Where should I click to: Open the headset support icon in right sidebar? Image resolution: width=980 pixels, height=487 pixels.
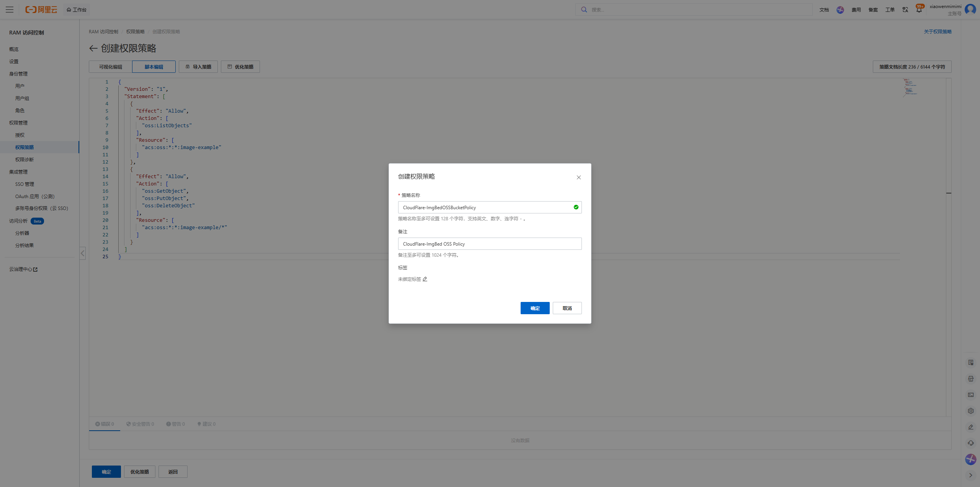[x=971, y=443]
